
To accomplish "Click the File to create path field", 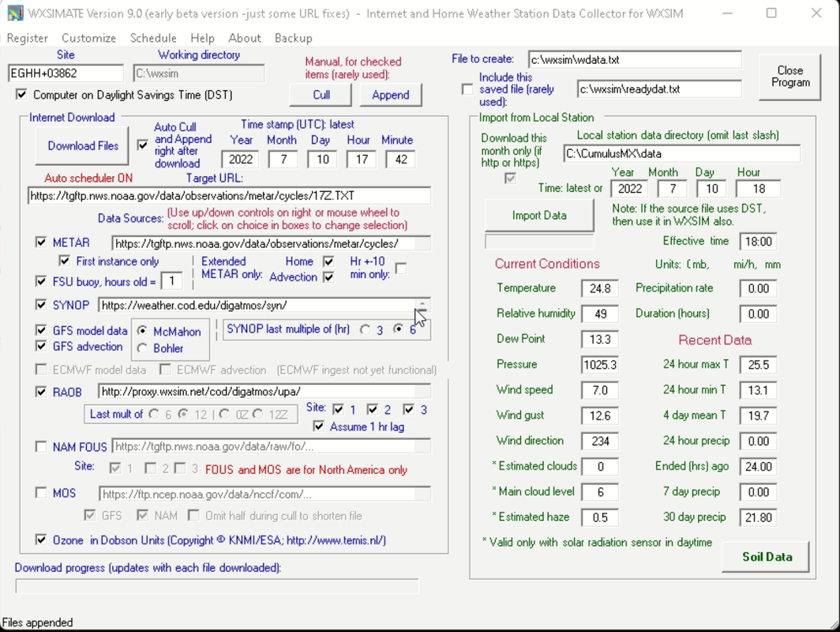I will (x=635, y=59).
